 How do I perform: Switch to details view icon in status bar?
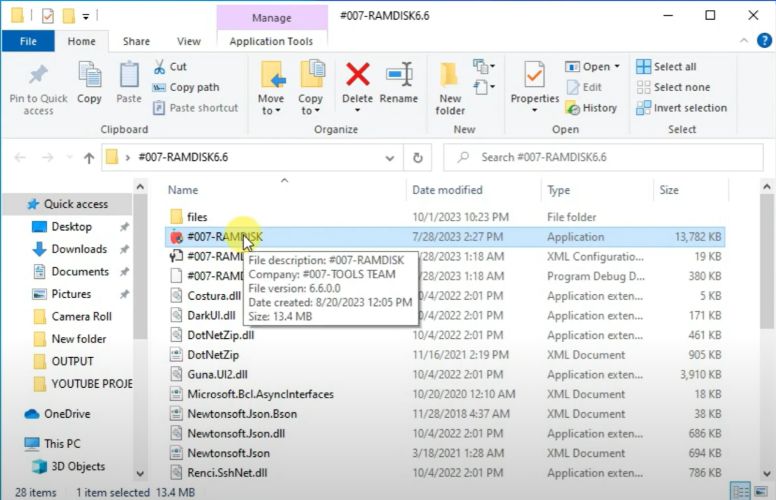(x=740, y=492)
